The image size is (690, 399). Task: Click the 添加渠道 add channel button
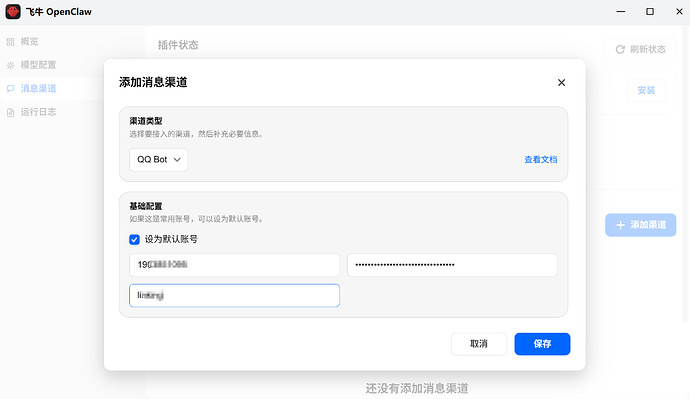coord(640,225)
